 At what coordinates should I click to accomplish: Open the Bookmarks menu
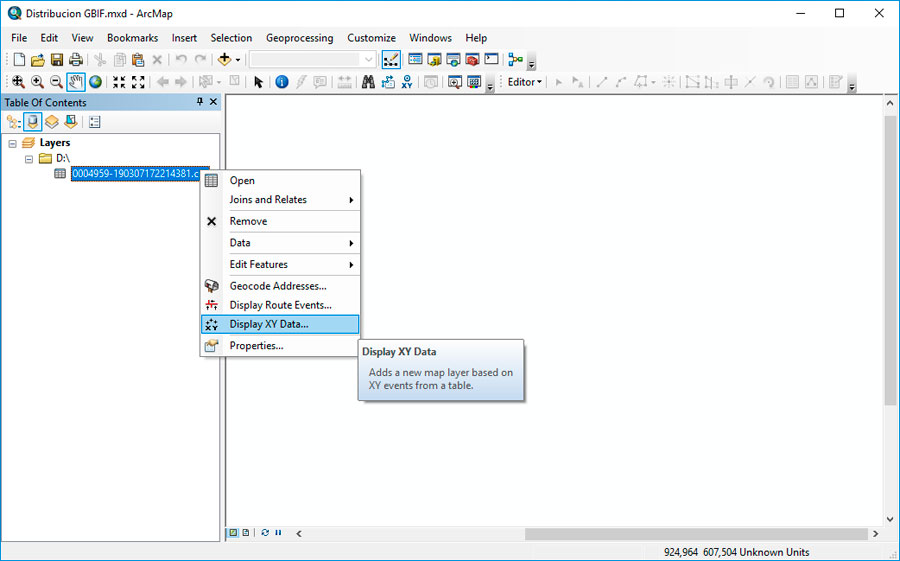133,38
